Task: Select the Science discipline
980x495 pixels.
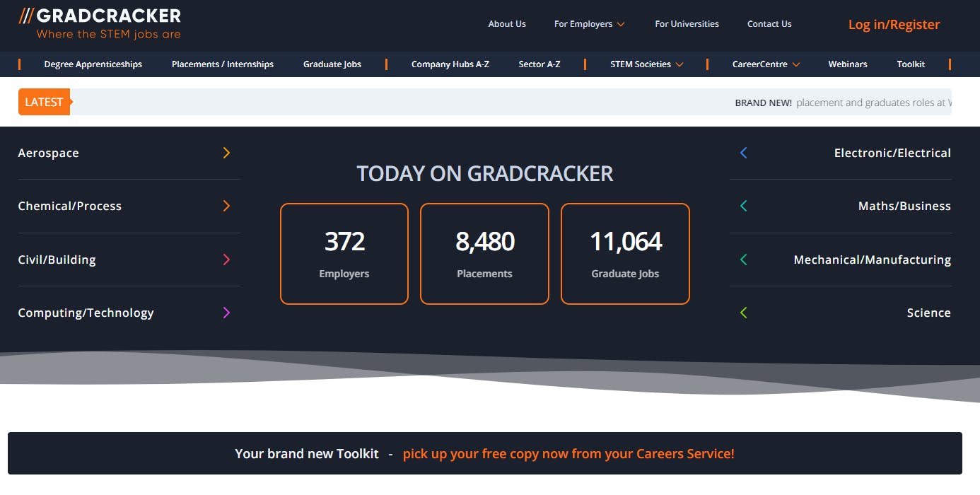Action: pos(928,313)
